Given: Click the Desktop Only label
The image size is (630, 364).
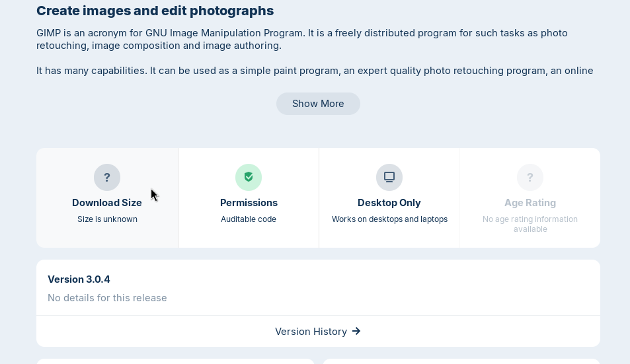Looking at the screenshot, I should click(389, 203).
